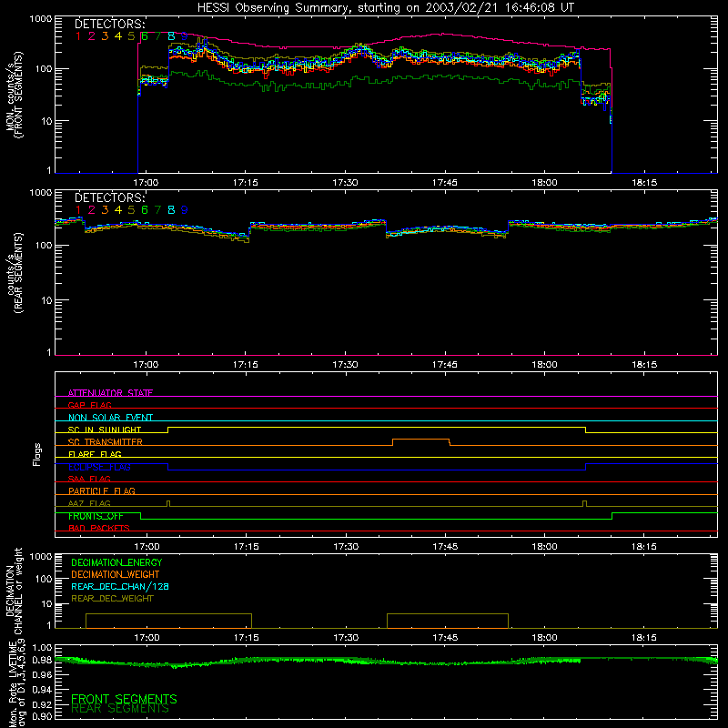Click detector number 8 in front segments legend
This screenshot has width=728, height=728.
pos(171,36)
